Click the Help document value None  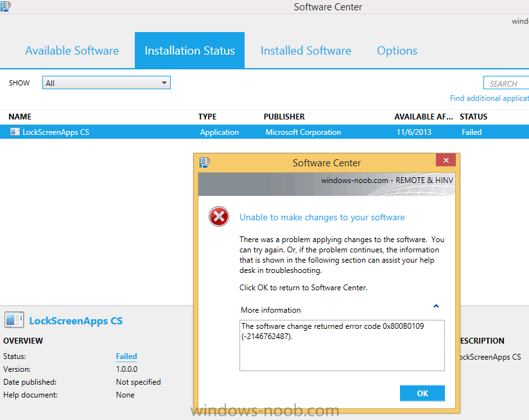(x=125, y=395)
